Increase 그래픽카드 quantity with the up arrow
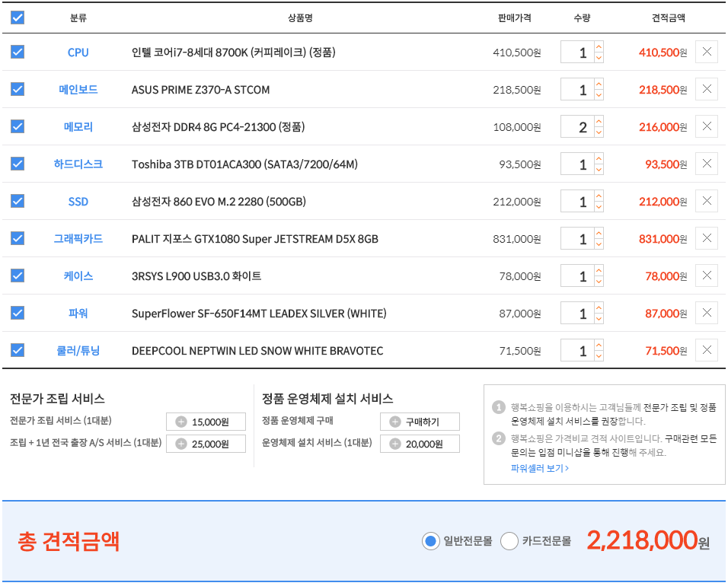The height and width of the screenshot is (586, 728). pos(599,234)
